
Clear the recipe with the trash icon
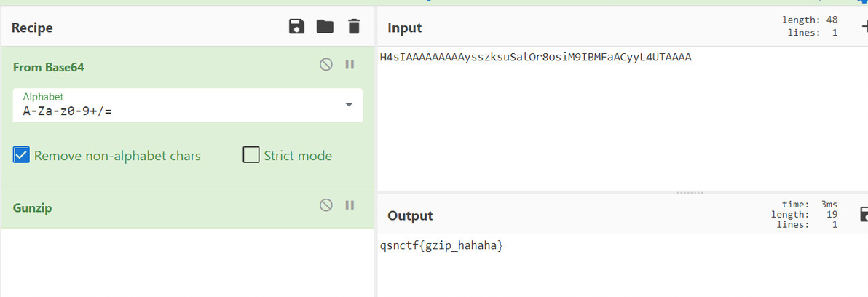354,27
